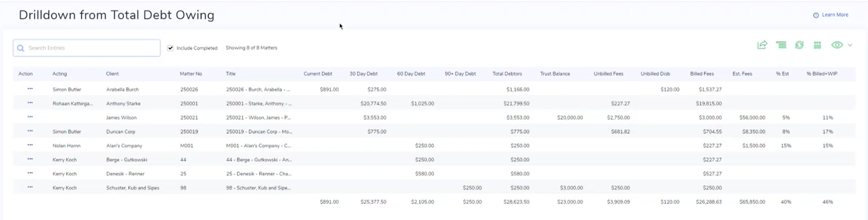The height and width of the screenshot is (220, 868).
Task: Uncheck the Include Completed checkbox
Action: pos(170,48)
